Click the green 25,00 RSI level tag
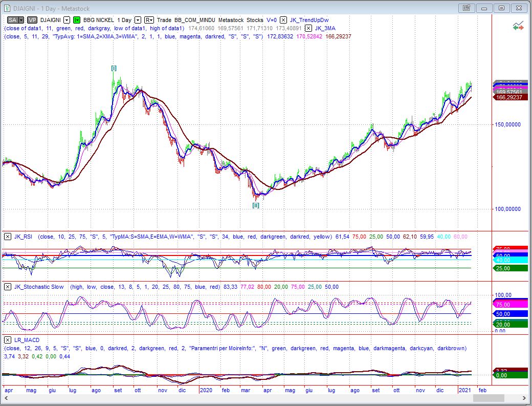Screen dimensions: 532x406 tap(511, 268)
